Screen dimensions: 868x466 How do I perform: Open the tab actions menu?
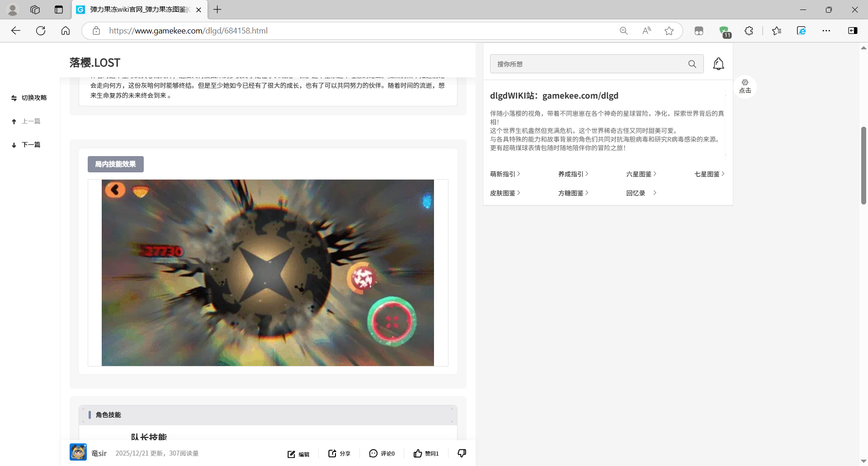(59, 10)
